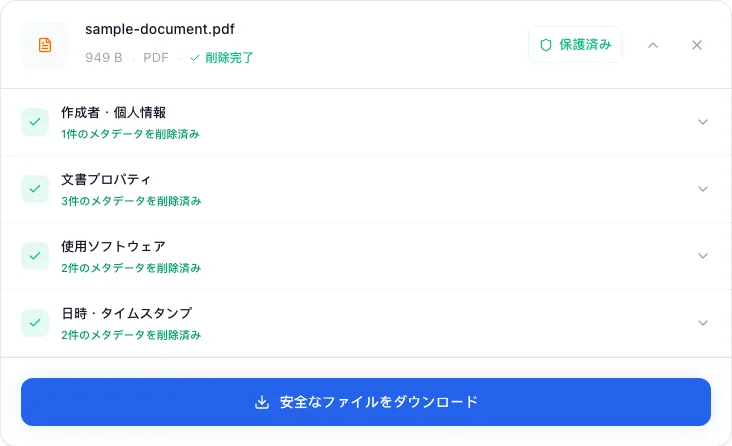
Task: Collapse the file panel with up chevron
Action: (653, 45)
